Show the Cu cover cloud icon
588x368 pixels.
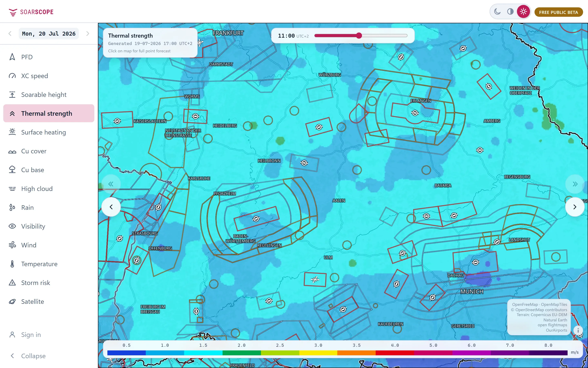[12, 151]
